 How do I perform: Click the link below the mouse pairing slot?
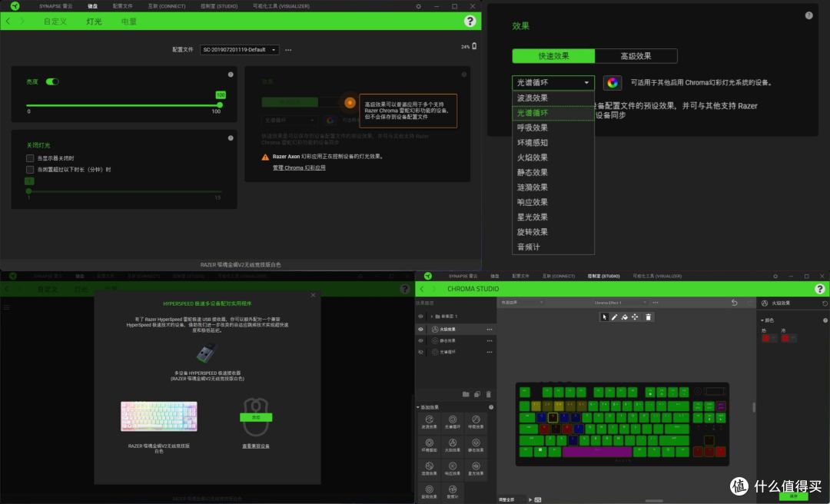coord(256,446)
